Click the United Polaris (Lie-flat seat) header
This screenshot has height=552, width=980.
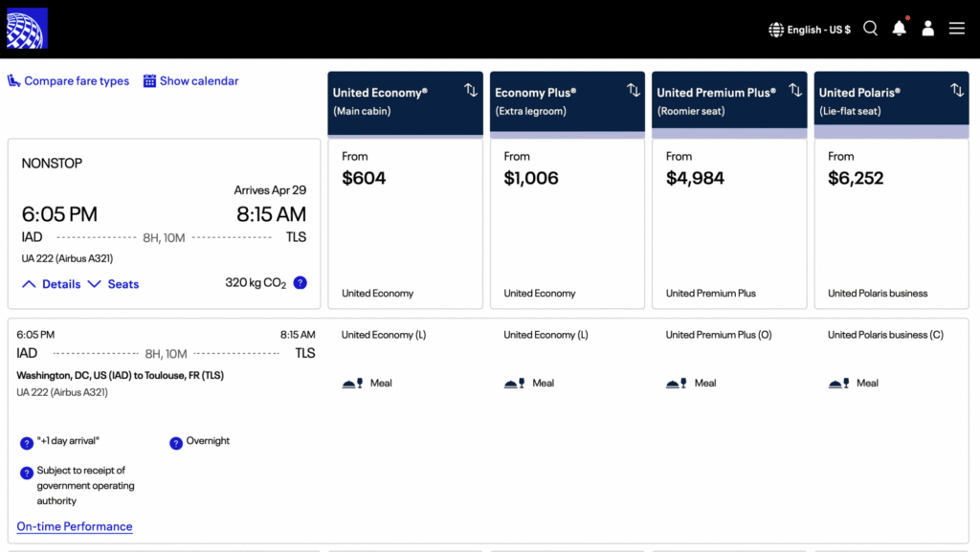891,103
